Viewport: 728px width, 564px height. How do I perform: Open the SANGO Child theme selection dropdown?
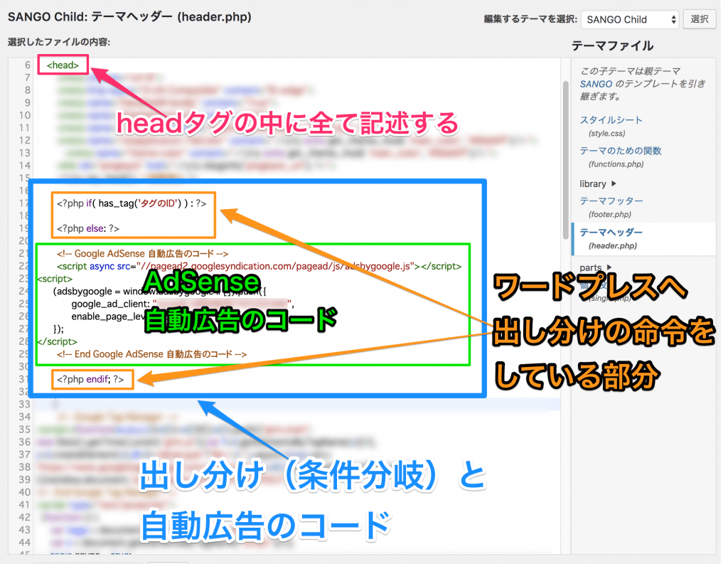[x=630, y=19]
